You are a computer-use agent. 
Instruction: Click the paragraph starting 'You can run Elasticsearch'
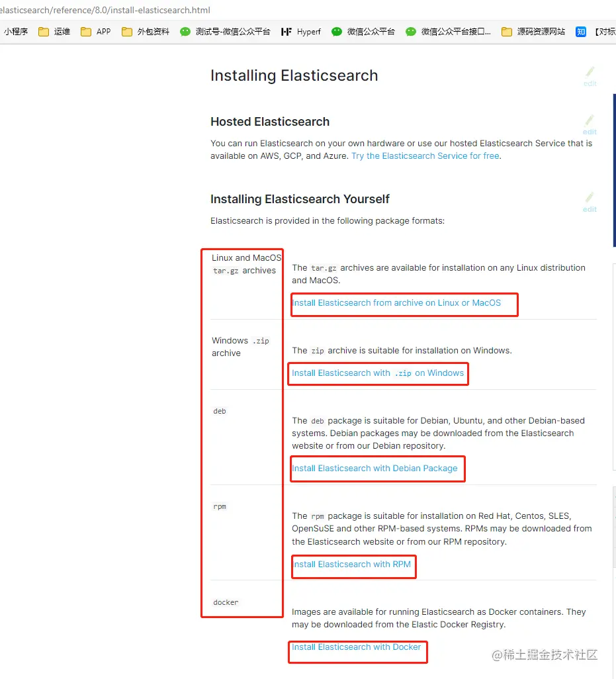click(401, 150)
